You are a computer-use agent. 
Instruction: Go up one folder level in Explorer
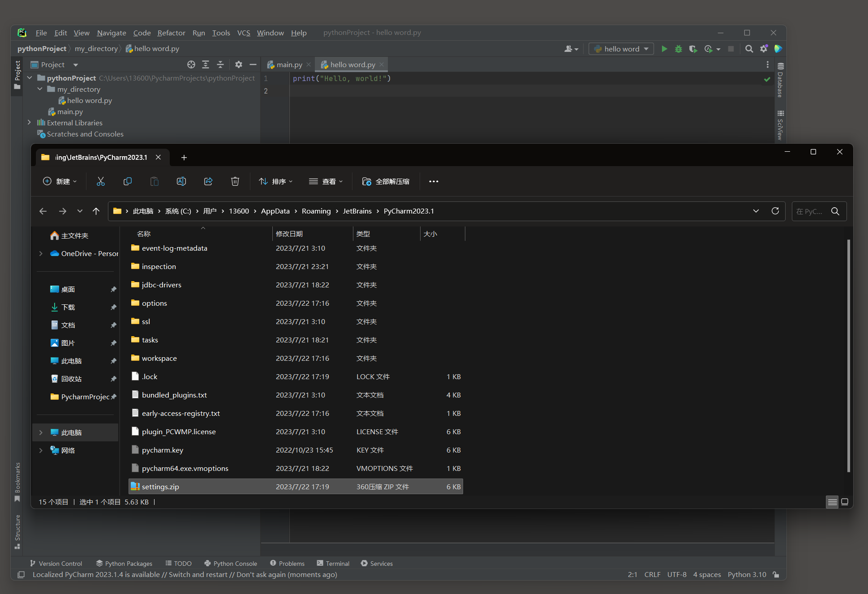[96, 211]
